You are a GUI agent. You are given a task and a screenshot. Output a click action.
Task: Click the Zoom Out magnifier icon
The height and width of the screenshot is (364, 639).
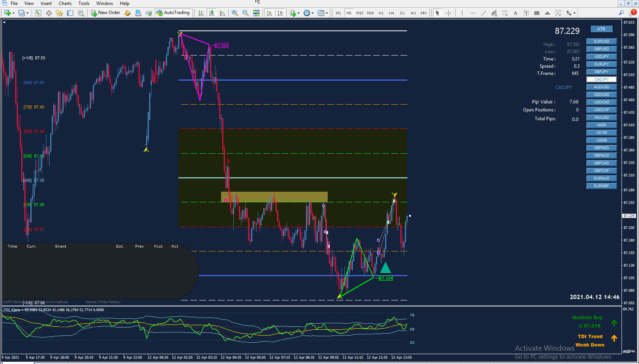(245, 13)
